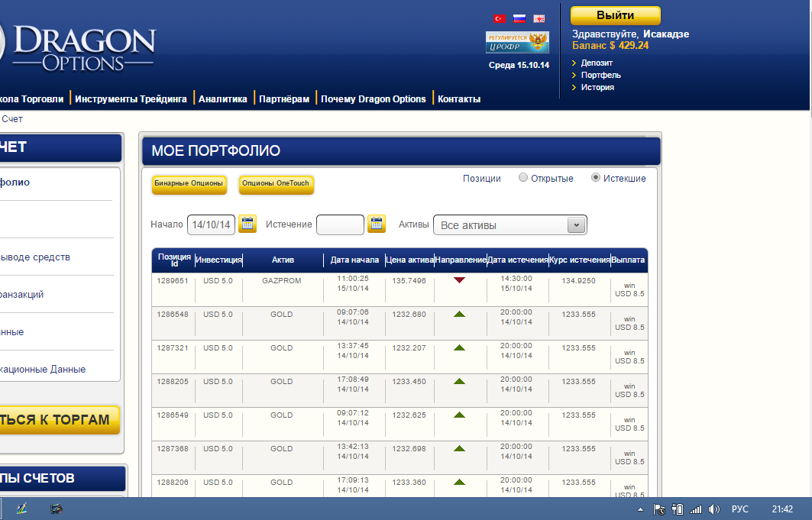The image size is (812, 520).
Task: Click asset price 1232.698
Action: (x=409, y=448)
